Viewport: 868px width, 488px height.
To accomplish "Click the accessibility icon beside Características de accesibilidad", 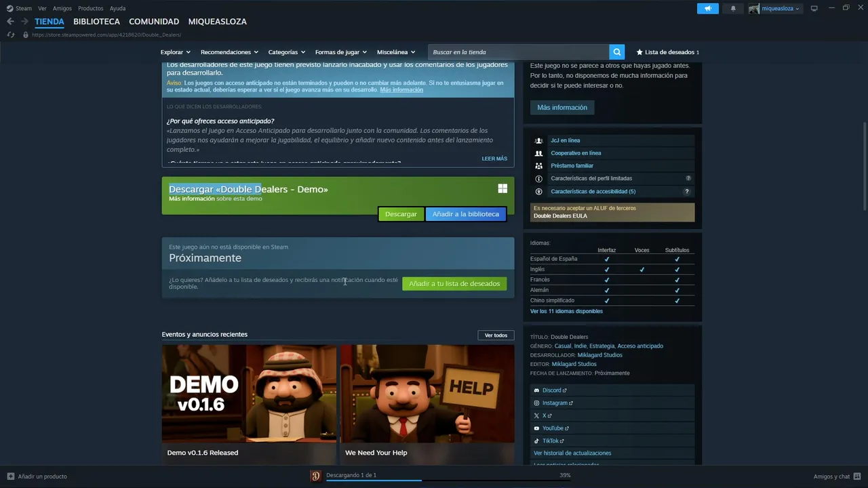I will click(539, 191).
